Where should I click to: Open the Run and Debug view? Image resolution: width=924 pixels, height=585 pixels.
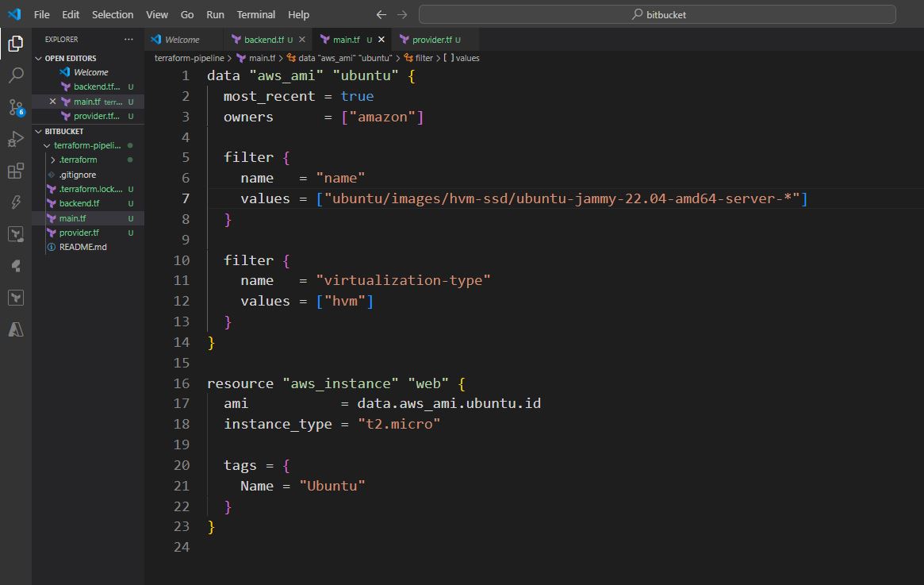(x=15, y=140)
